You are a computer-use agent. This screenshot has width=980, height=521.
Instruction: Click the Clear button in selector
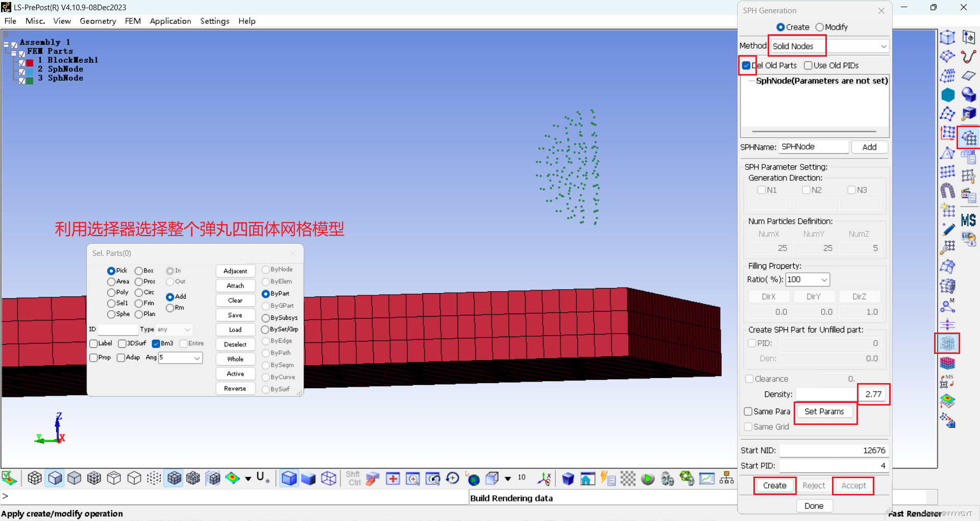[x=235, y=300]
